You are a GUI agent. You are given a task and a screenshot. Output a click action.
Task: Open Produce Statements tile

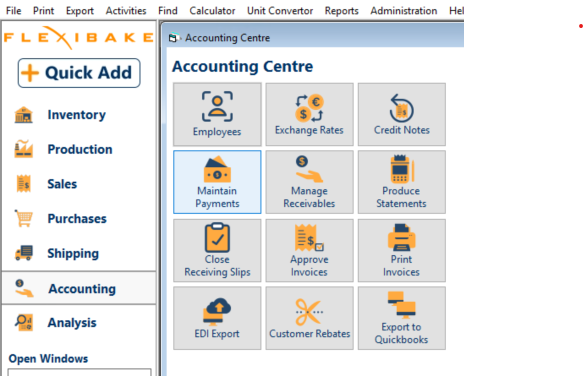(x=402, y=182)
